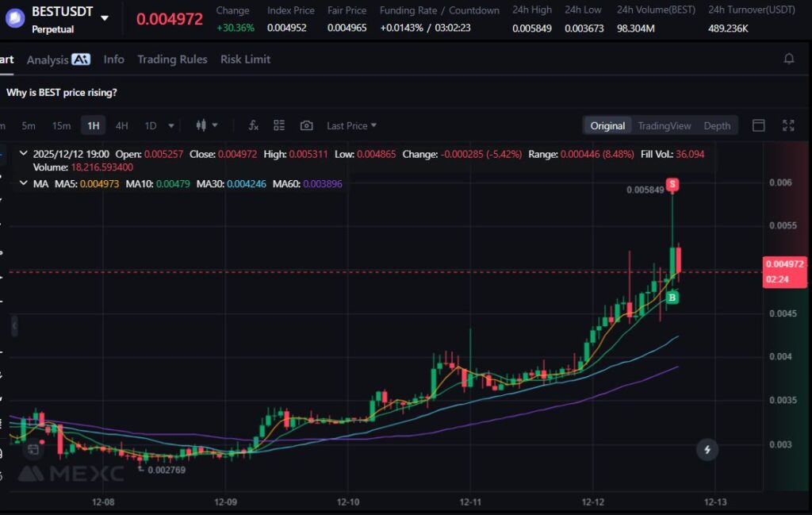This screenshot has width=812, height=515.
Task: Collapse the MA indicator legend
Action: click(x=22, y=184)
